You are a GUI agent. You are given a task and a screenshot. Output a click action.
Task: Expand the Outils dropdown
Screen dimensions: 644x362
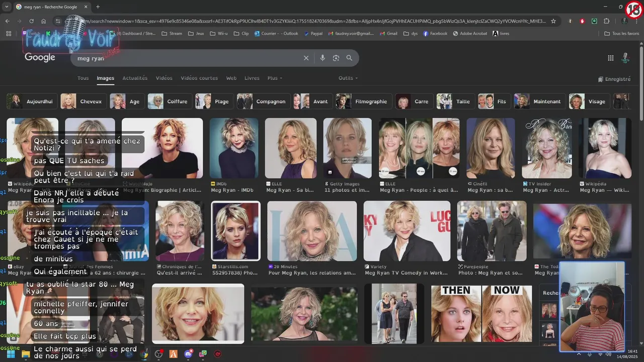[x=348, y=78]
